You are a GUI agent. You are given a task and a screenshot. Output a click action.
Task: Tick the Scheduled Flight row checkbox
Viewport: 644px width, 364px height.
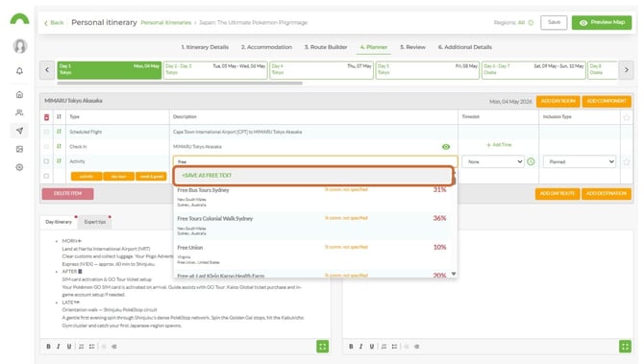pyautogui.click(x=46, y=132)
